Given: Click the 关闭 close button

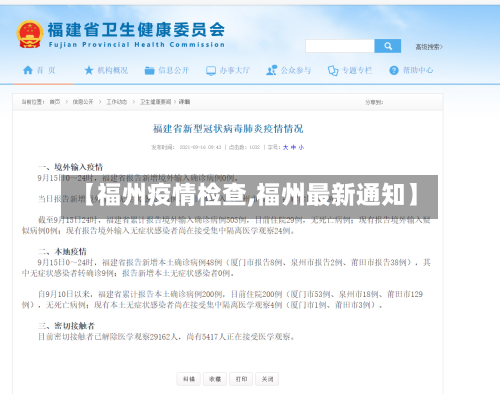Looking at the screenshot, I should click(x=267, y=379).
